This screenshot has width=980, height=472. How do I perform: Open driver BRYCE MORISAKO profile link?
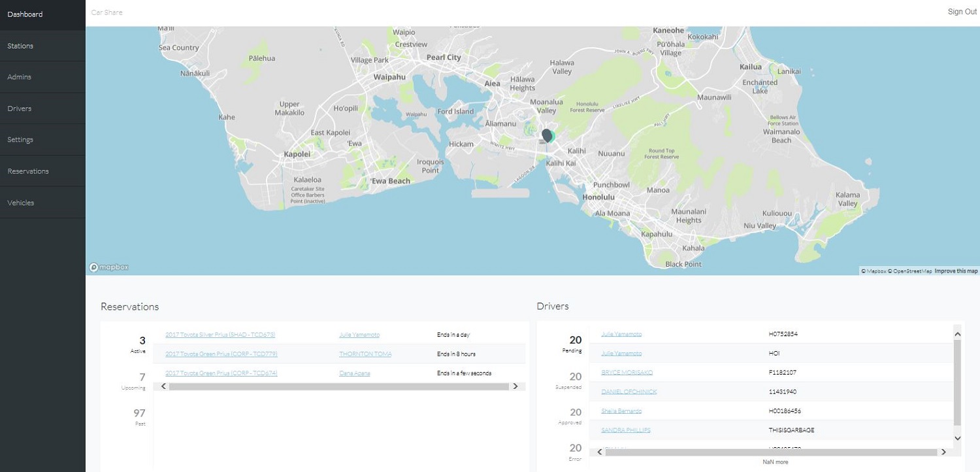tap(627, 373)
